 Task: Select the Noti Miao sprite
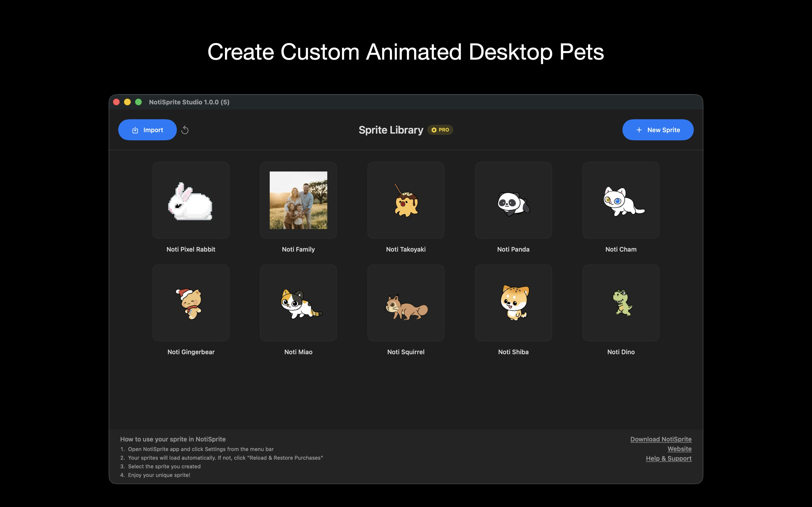click(x=298, y=303)
